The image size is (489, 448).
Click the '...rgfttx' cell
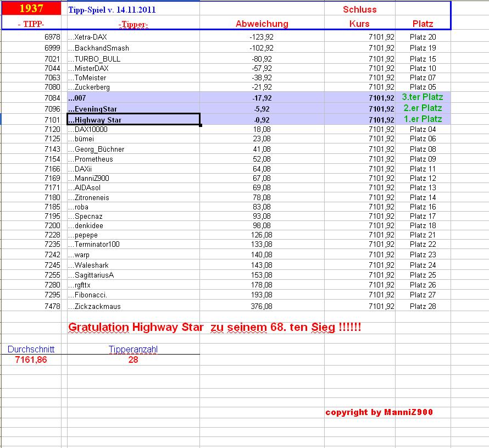(x=134, y=285)
